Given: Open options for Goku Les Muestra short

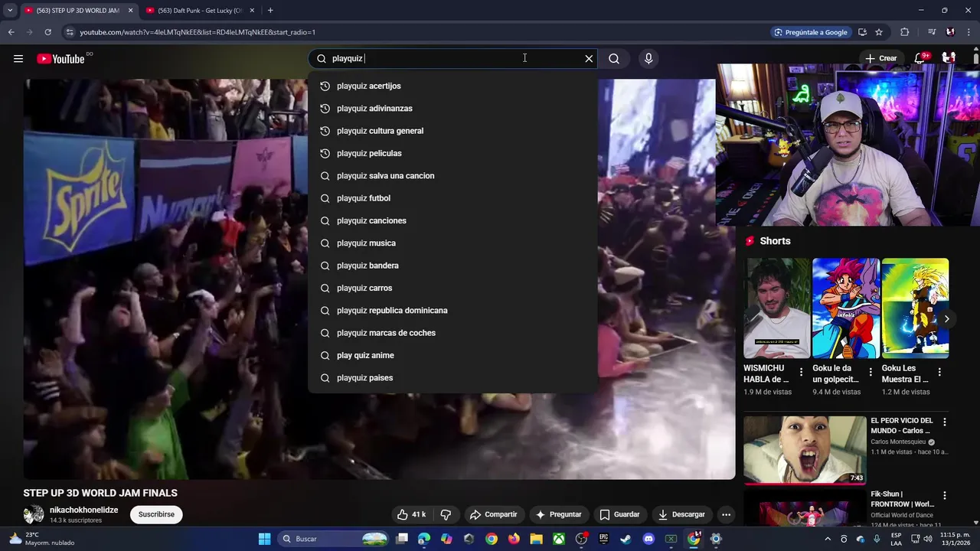Looking at the screenshot, I should (939, 372).
